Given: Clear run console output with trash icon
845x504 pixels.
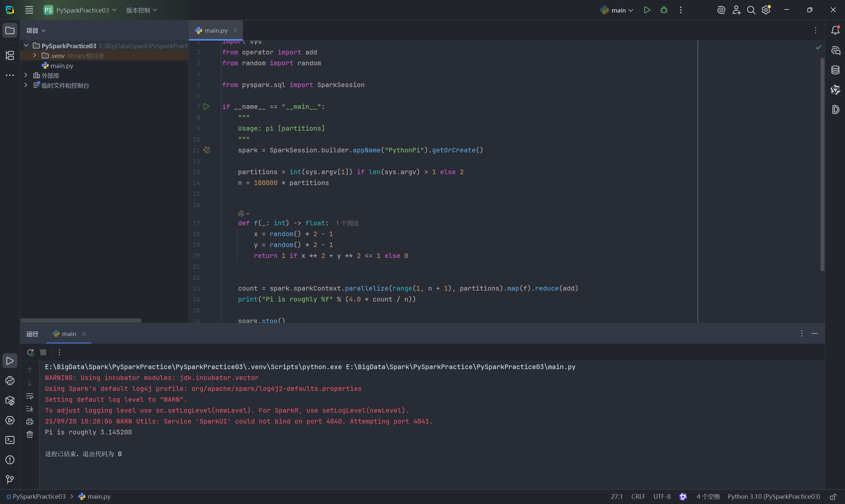Looking at the screenshot, I should [x=30, y=434].
